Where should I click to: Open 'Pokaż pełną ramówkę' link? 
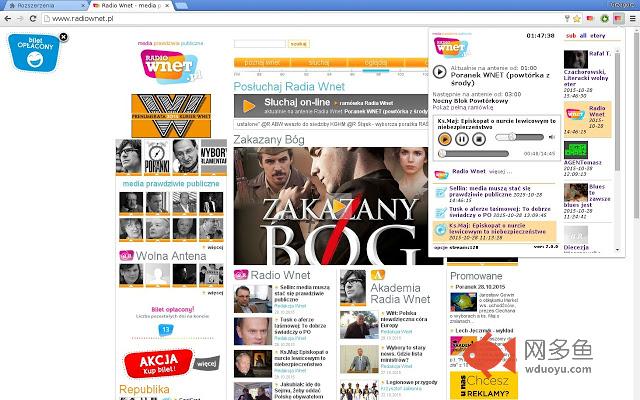462,107
